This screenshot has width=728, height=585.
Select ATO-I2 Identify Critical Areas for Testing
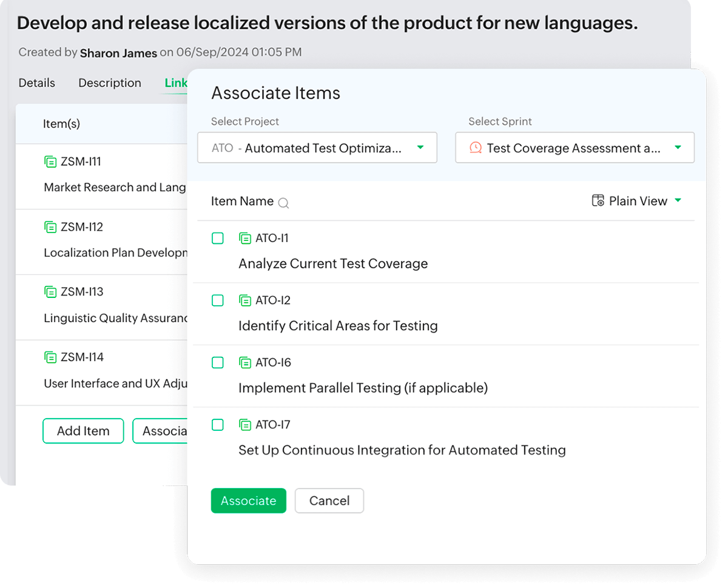tap(218, 300)
